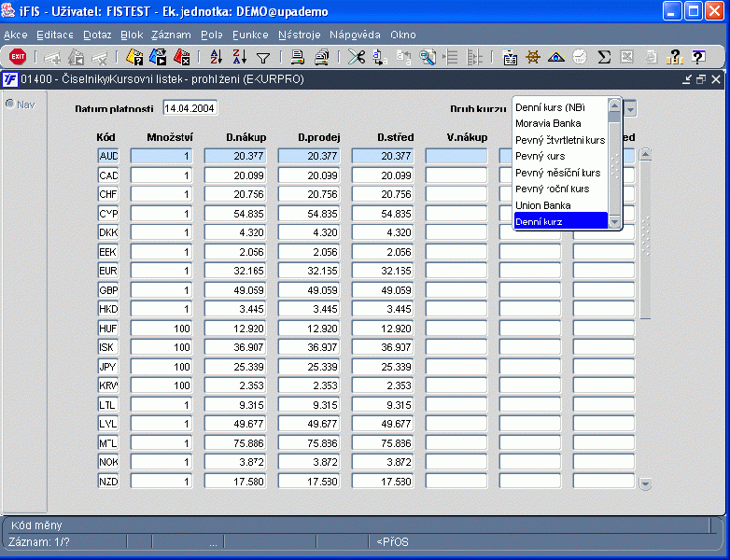The image size is (730, 560).
Task: Click the Druh kurzu dropdown arrow
Action: coord(630,108)
